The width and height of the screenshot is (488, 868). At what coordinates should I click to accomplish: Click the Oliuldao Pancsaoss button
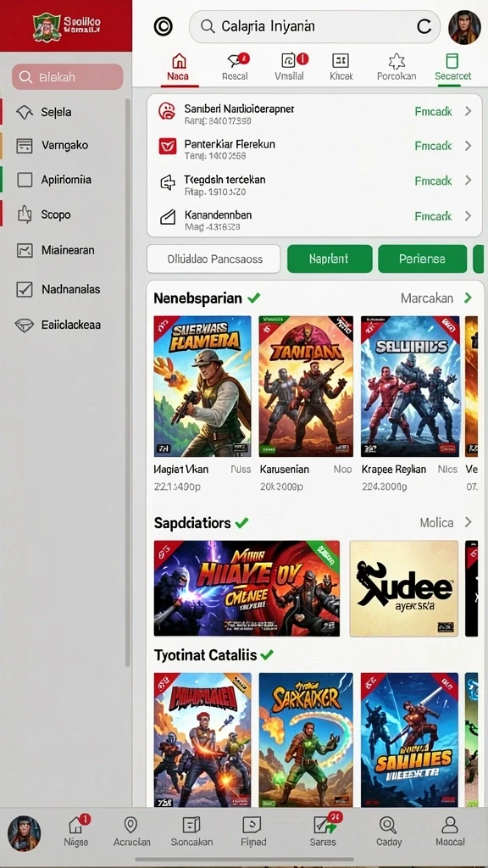tap(214, 259)
